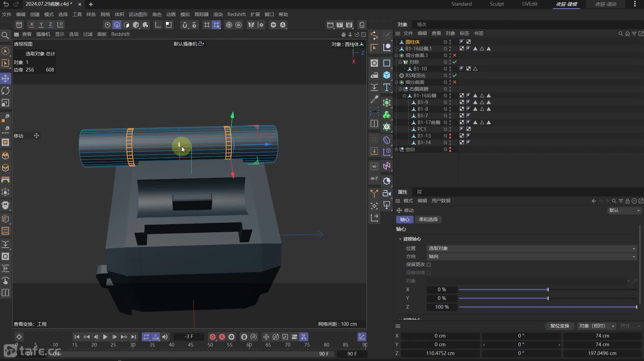Switch to Polygons mode

point(126,25)
